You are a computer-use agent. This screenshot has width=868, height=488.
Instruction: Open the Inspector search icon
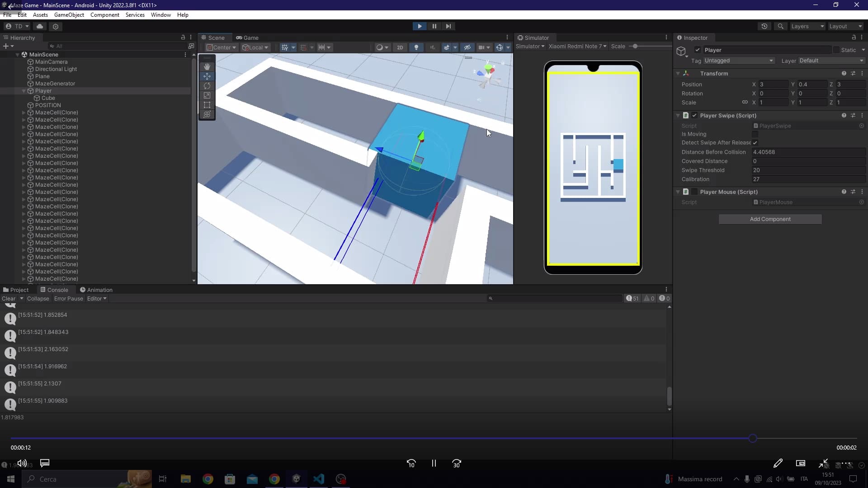click(781, 26)
